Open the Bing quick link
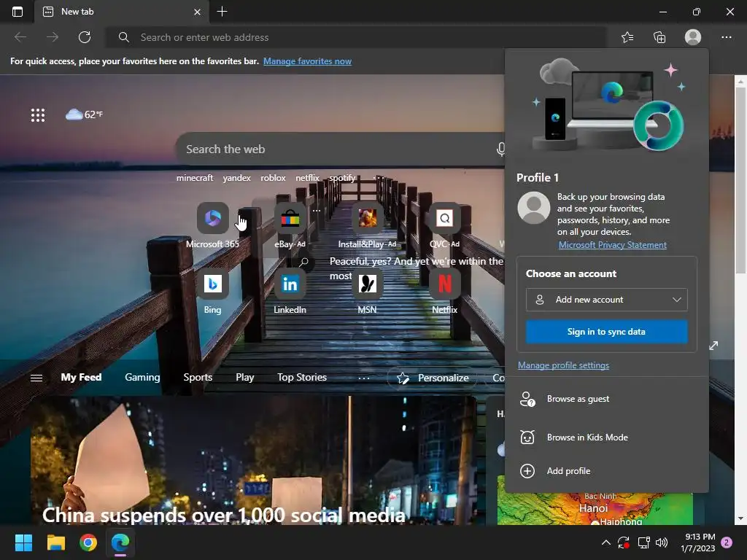 212,292
